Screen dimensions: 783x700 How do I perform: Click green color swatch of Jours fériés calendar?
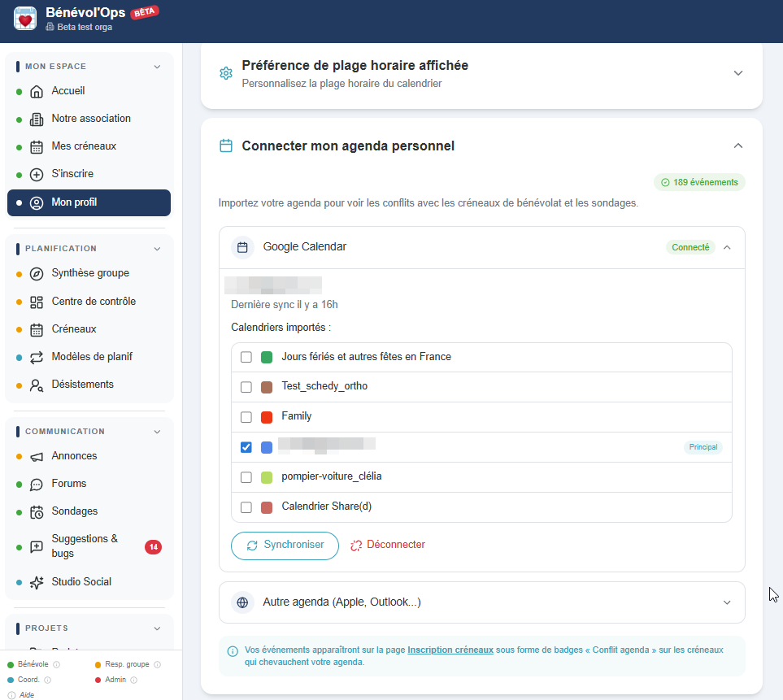tap(267, 357)
